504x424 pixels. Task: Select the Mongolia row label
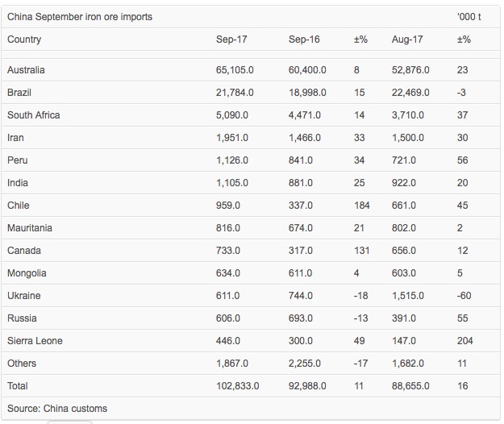27,273
